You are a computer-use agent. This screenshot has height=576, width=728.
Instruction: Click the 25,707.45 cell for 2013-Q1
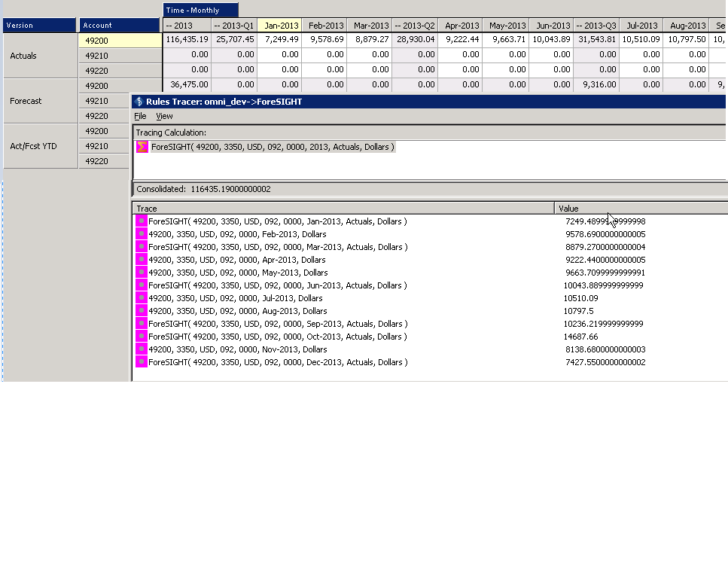click(234, 39)
